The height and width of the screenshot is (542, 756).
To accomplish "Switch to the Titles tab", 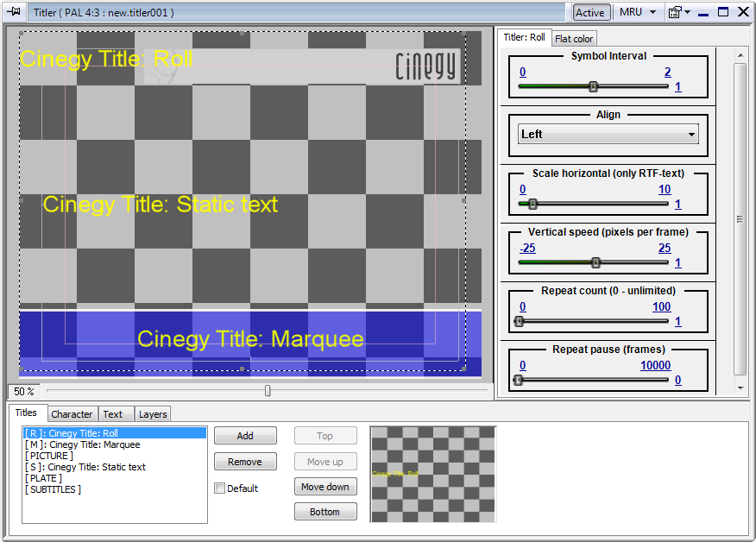I will (x=26, y=413).
